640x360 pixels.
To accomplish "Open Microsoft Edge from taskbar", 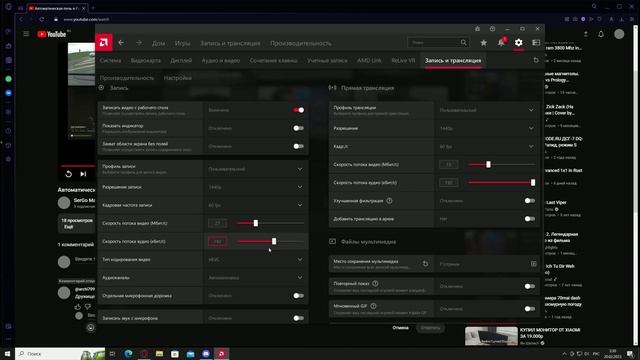I will (128, 353).
